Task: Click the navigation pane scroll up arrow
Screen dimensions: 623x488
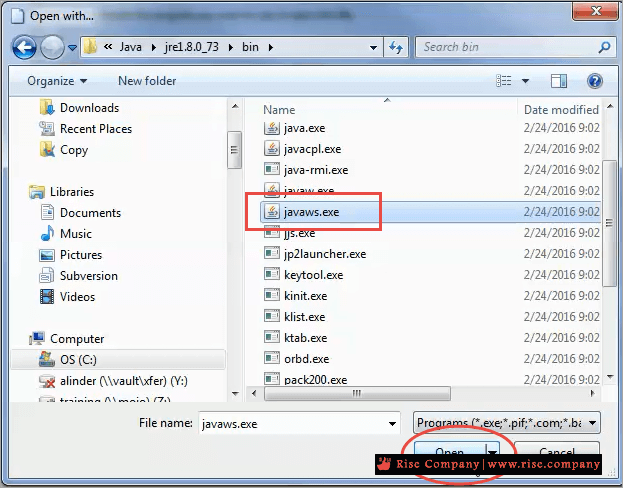Action: 235,106
